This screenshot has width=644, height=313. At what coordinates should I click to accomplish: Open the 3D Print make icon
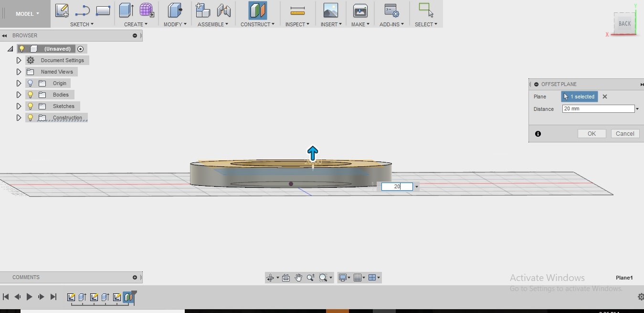(360, 11)
